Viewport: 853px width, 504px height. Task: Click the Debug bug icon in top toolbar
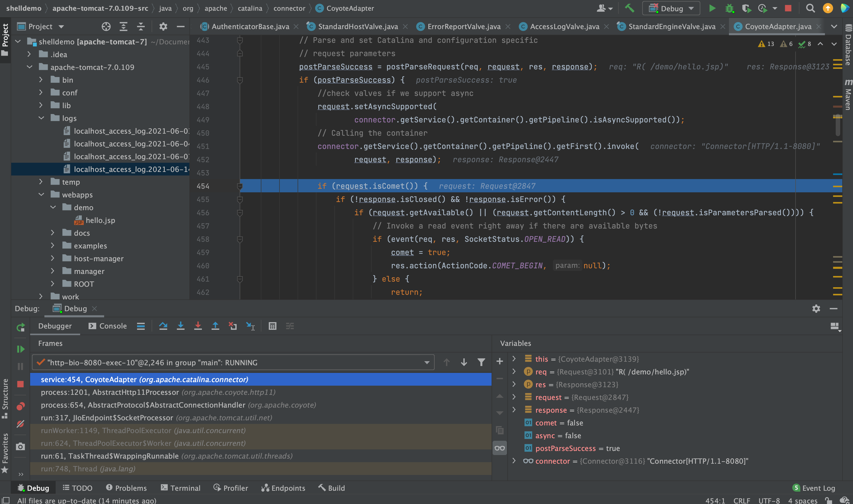click(x=729, y=8)
